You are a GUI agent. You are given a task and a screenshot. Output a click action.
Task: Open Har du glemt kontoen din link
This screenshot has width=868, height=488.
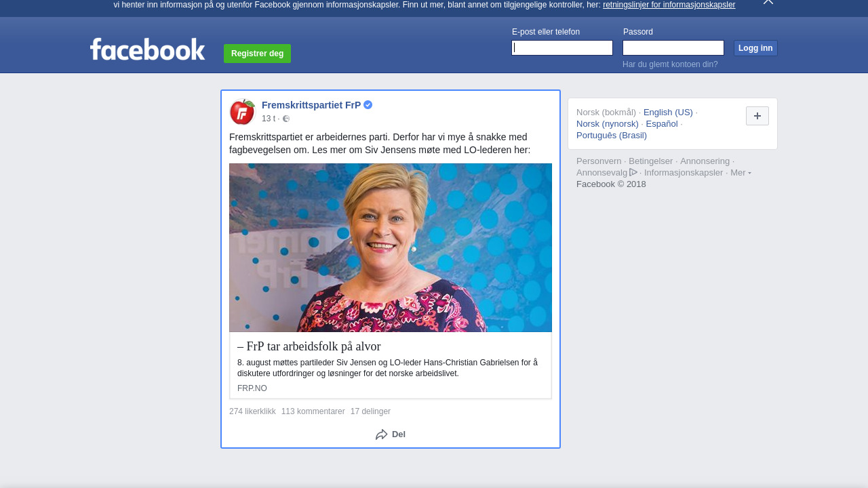(x=670, y=64)
